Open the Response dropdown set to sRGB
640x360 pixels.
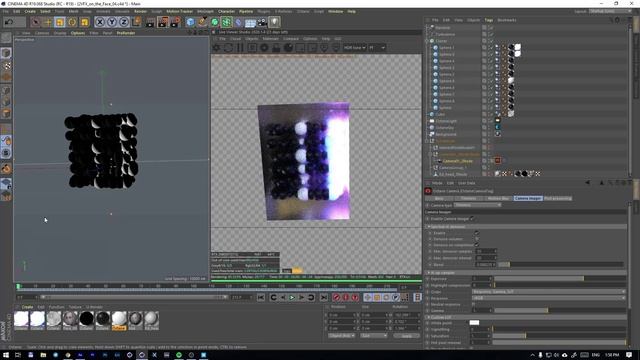(x=549, y=298)
